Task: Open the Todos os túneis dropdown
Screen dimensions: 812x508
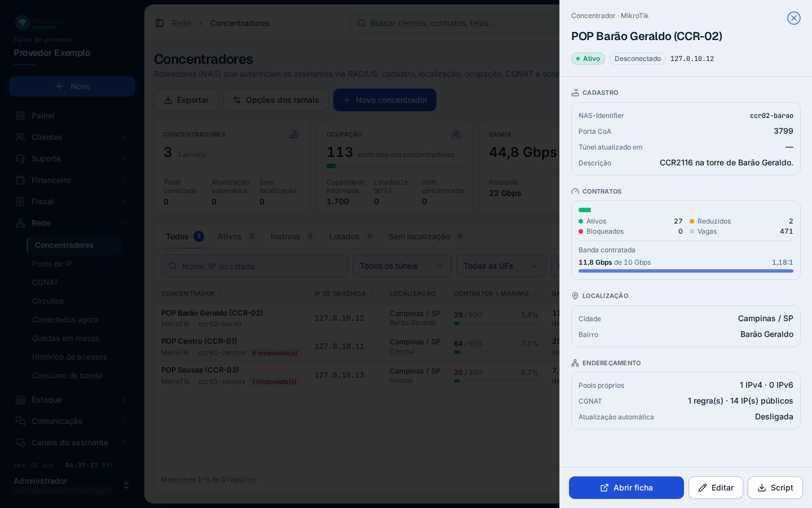Action: tap(402, 266)
